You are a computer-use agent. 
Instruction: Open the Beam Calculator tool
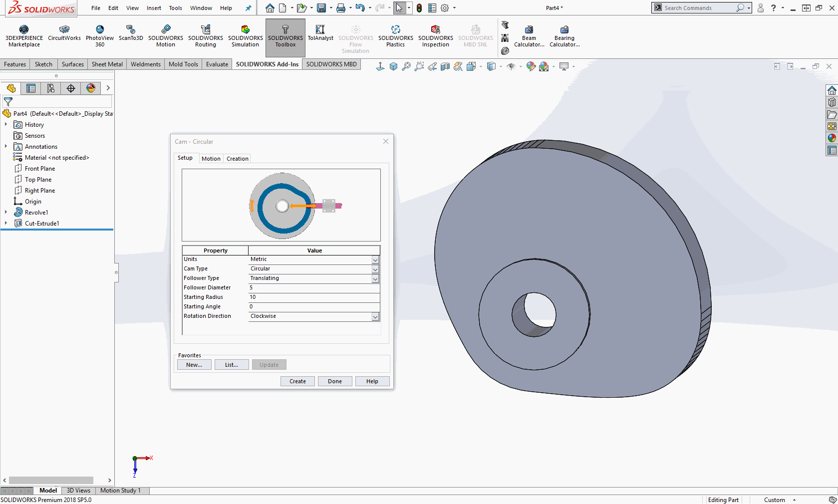click(x=529, y=37)
